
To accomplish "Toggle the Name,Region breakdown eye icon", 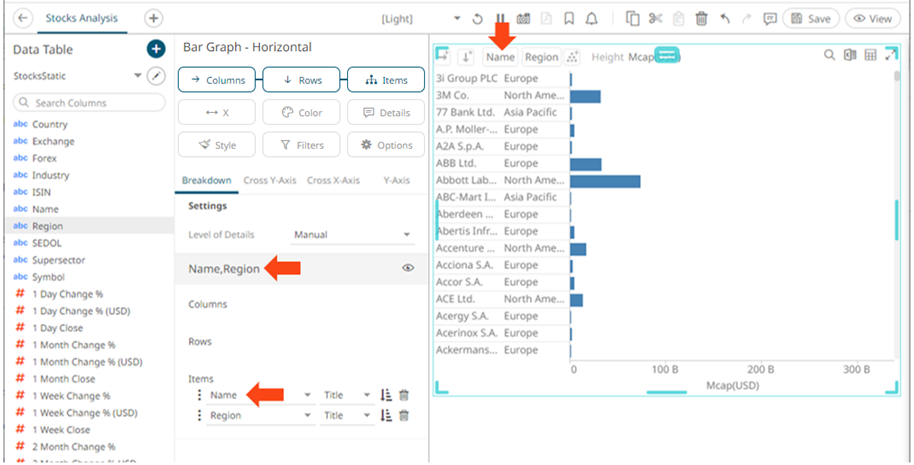I will click(408, 268).
